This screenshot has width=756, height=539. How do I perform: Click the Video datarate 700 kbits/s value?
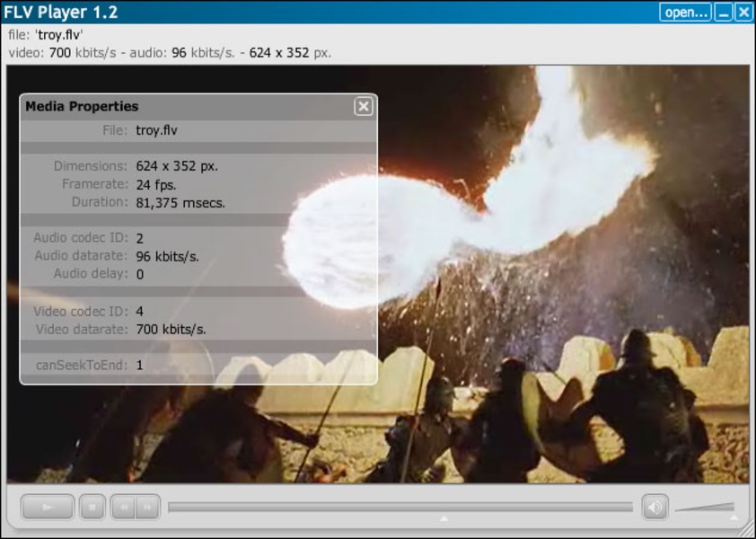click(x=171, y=330)
